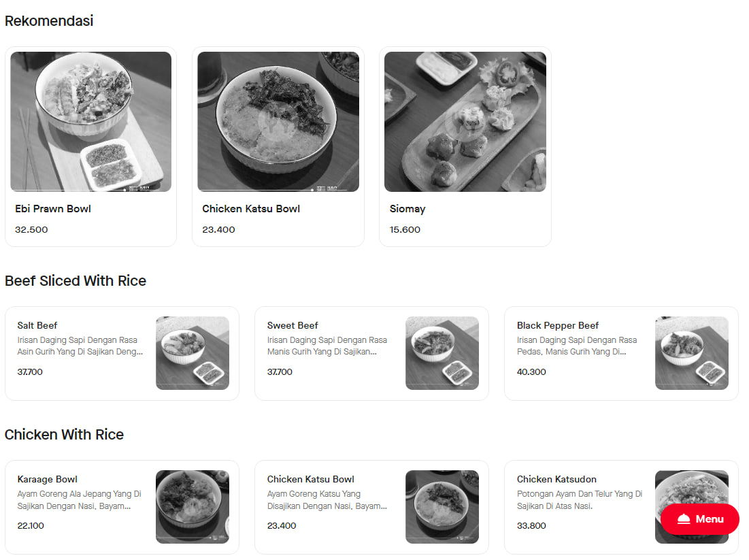Viewport: 749px width, 560px height.
Task: Click the Siomay item title
Action: pos(407,209)
